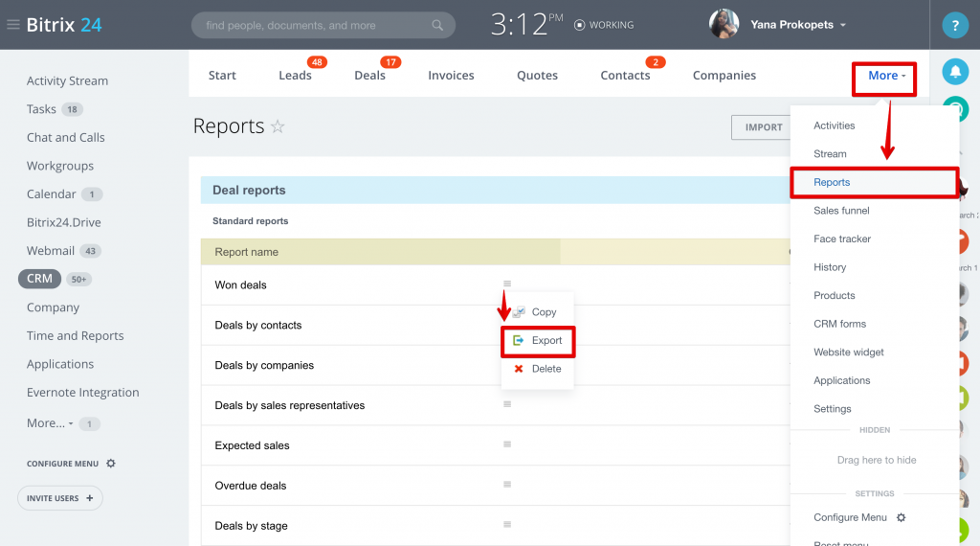
Task: Open Webmail in the sidebar
Action: click(51, 251)
